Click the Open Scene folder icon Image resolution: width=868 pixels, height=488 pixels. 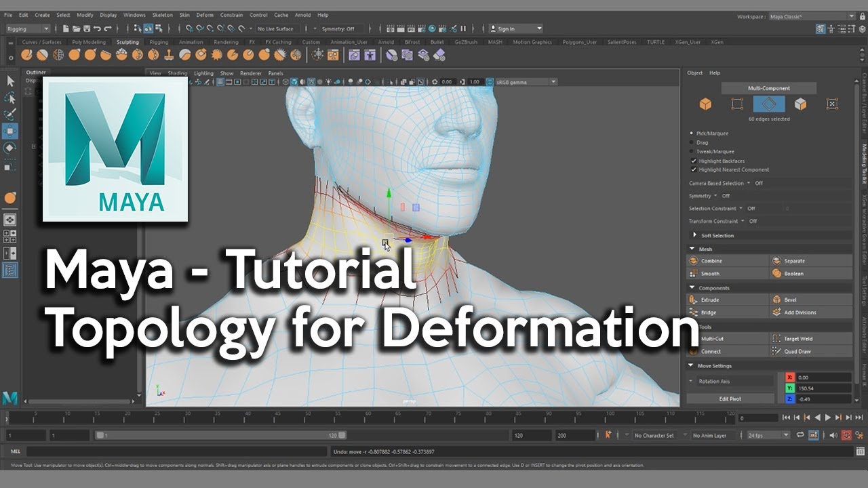click(76, 28)
